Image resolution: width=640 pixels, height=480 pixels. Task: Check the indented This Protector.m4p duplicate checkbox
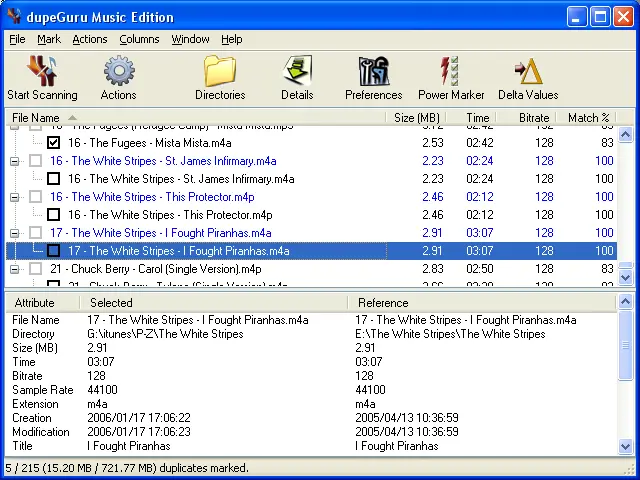click(54, 215)
